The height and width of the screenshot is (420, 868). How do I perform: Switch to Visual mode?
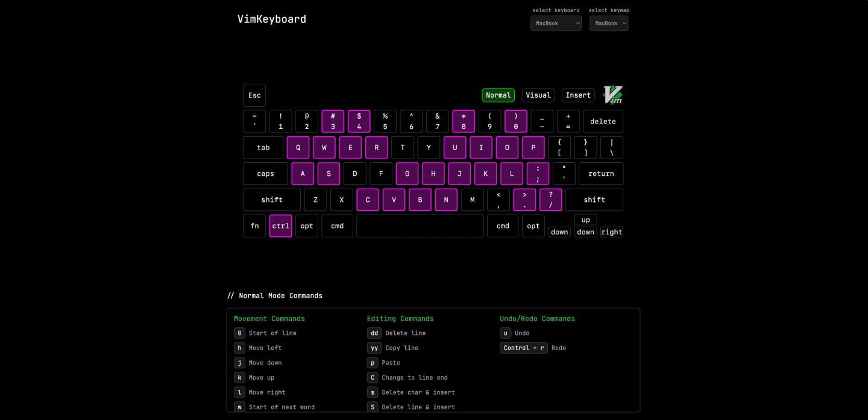(538, 95)
